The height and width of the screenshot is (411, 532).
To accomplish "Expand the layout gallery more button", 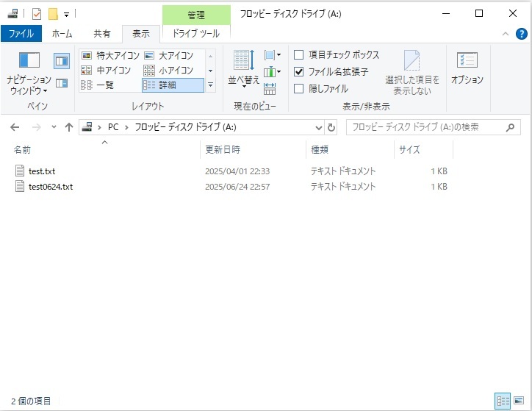I will point(210,85).
